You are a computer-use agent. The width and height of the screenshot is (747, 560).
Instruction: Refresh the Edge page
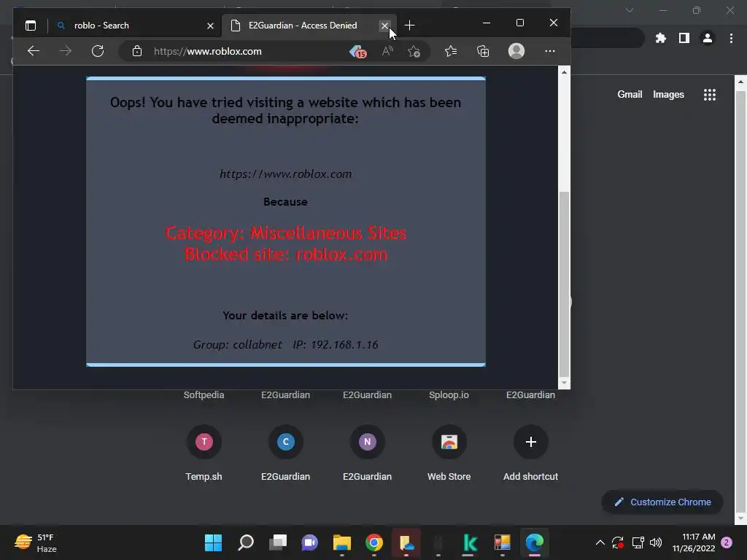tap(98, 51)
